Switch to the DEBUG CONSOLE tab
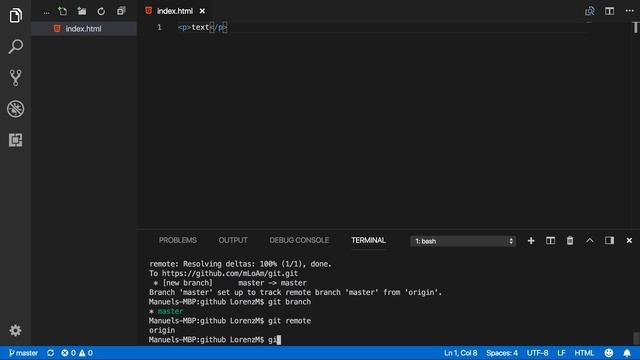Viewport: 640px width, 360px height. [x=299, y=240]
